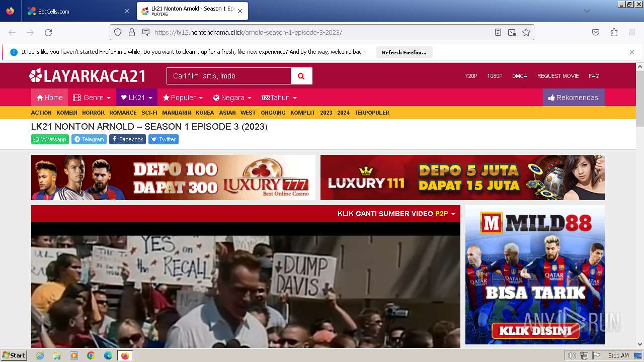Share via the Facebook button
The image size is (644, 362).
[127, 139]
